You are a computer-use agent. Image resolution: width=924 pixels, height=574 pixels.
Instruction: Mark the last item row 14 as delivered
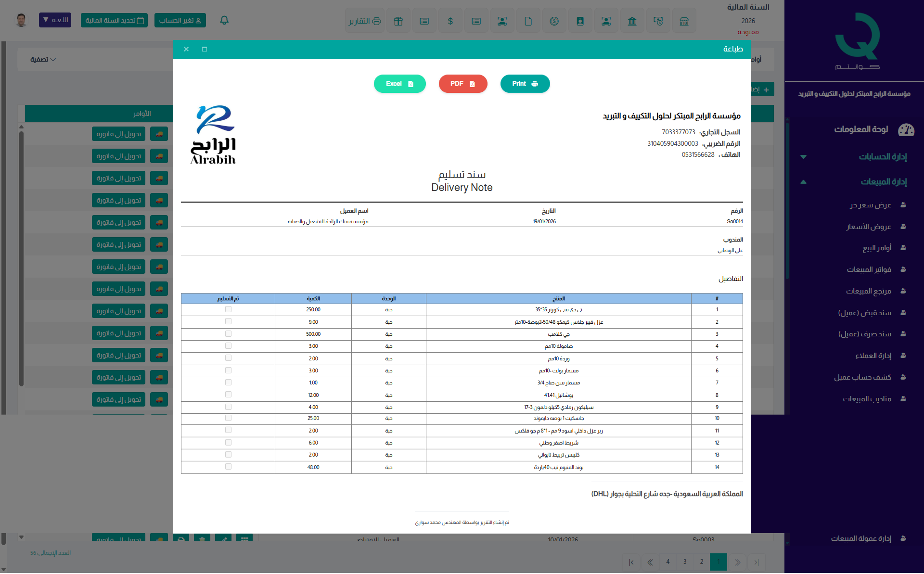click(228, 467)
